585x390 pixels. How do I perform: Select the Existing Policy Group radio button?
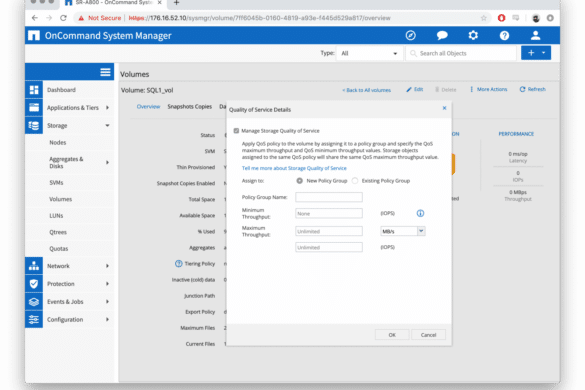[x=355, y=181]
